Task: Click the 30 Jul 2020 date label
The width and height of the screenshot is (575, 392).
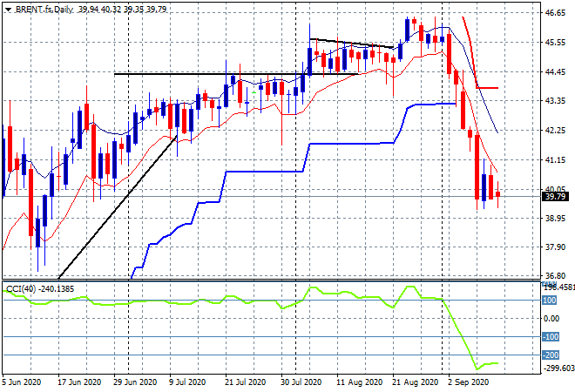Action: (301, 382)
